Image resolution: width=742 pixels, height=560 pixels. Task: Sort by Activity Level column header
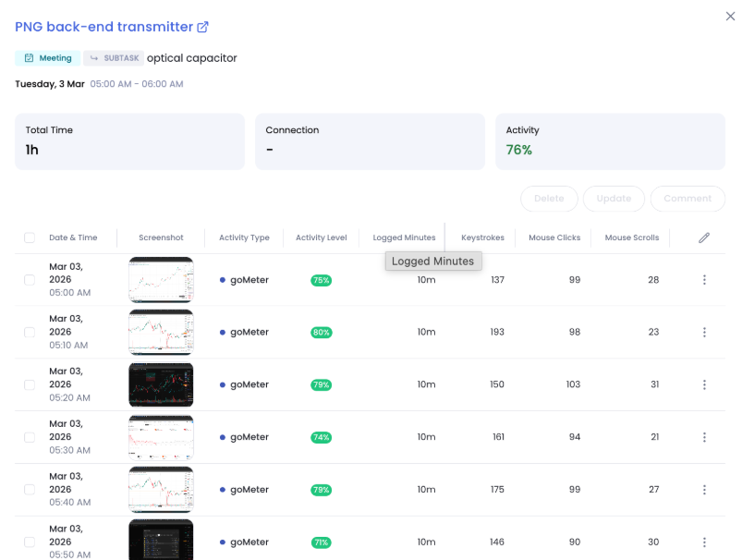pos(321,237)
